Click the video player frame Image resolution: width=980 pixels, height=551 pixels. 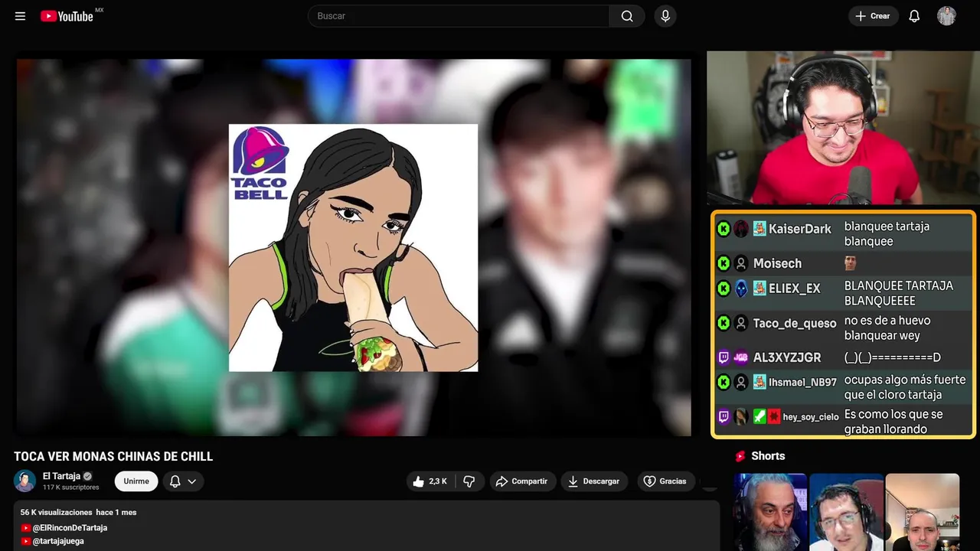coord(354,247)
